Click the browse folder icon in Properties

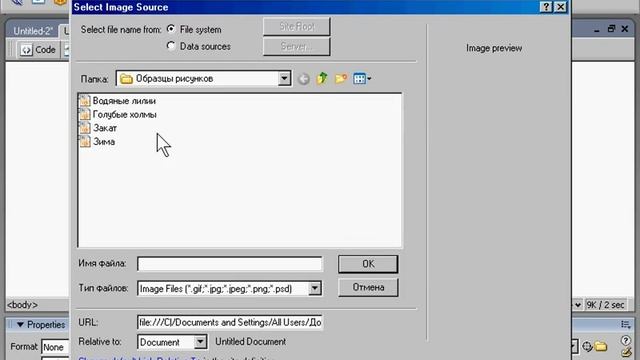pos(600,347)
